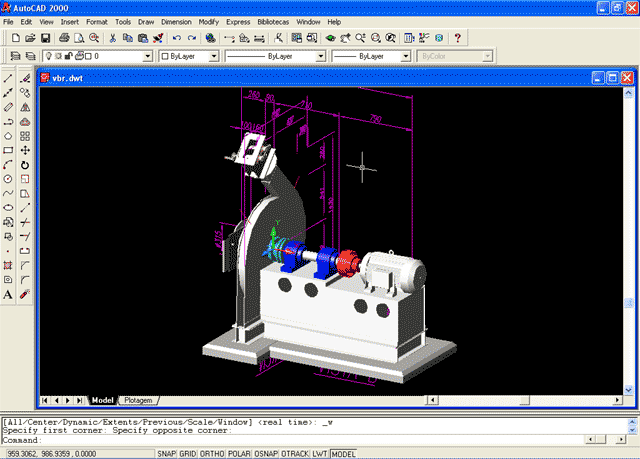
Task: Activate the Move modify tool
Action: point(25,150)
